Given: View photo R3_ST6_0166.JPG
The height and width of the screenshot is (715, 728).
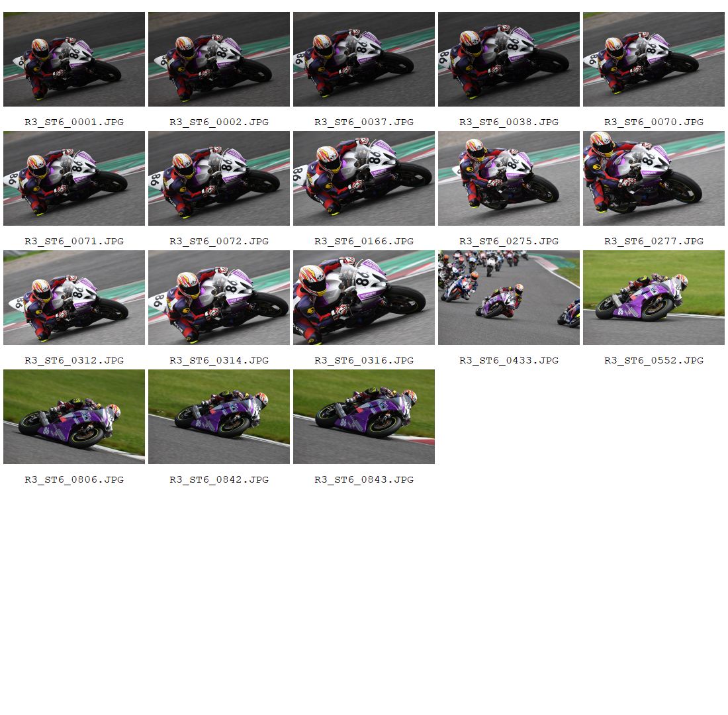Looking at the screenshot, I should click(363, 178).
